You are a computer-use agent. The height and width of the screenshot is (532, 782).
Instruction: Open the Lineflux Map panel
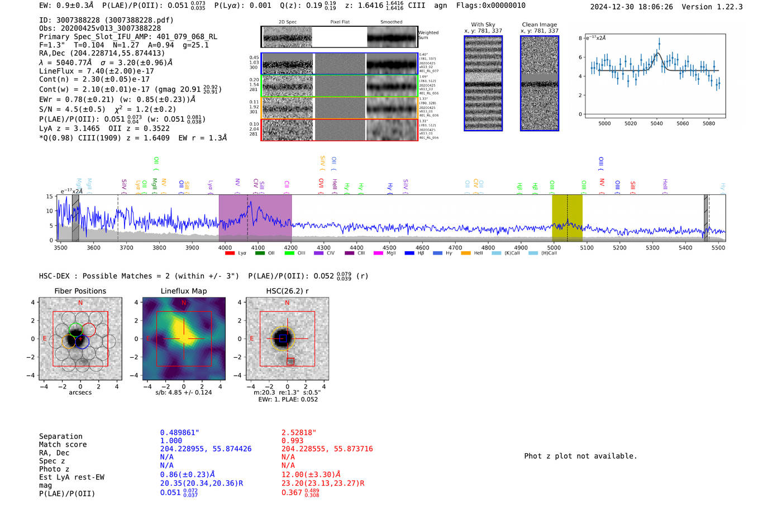pyautogui.click(x=184, y=339)
